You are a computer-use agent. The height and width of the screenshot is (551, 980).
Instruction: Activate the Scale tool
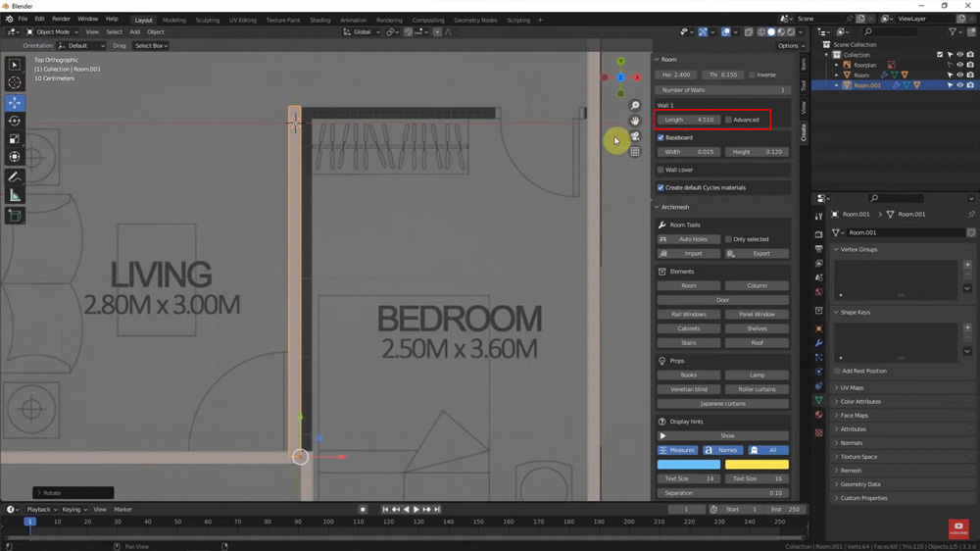(15, 139)
